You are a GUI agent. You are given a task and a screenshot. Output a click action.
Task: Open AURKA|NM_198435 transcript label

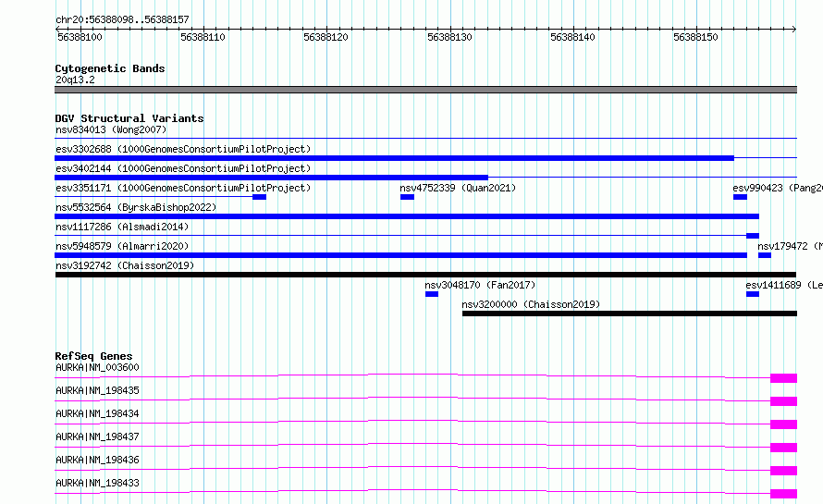point(98,390)
